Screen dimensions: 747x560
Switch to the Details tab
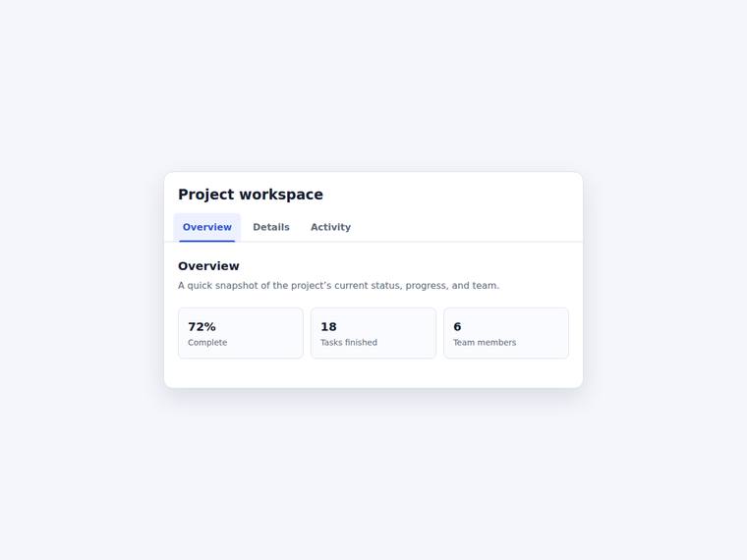pos(271,227)
